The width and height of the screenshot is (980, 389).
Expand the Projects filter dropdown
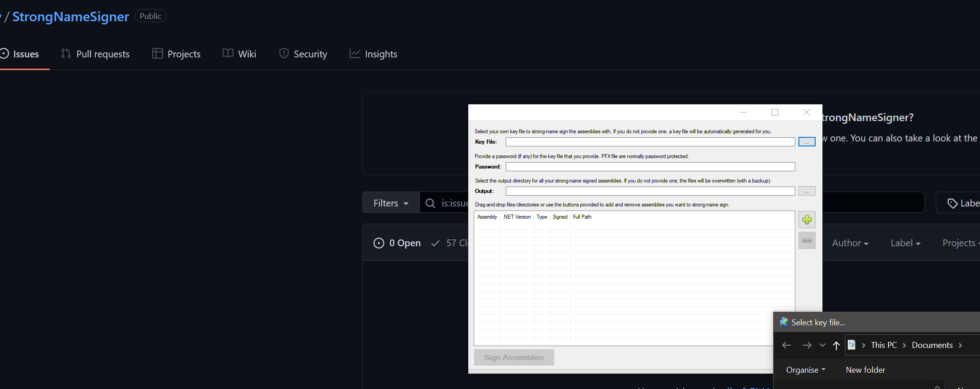tap(961, 243)
